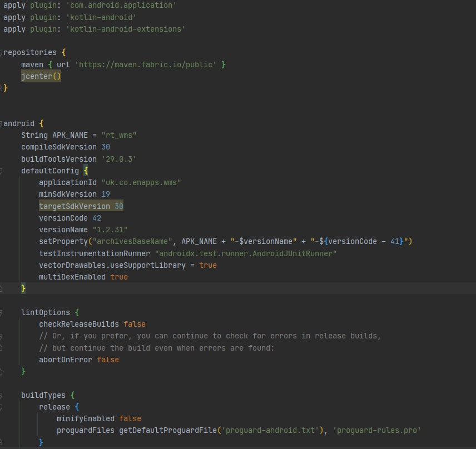This screenshot has height=449, width=476.
Task: Place cursor on the release keyword
Action: click(x=54, y=407)
